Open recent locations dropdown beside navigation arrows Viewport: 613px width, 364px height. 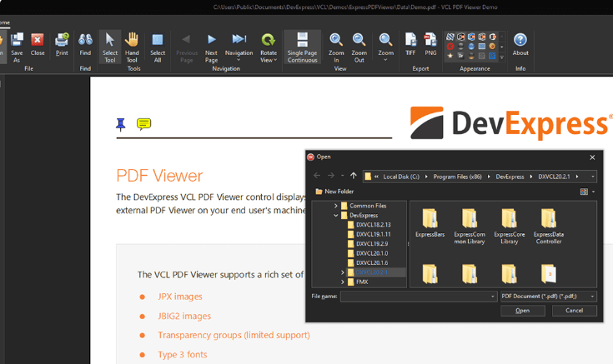(343, 176)
